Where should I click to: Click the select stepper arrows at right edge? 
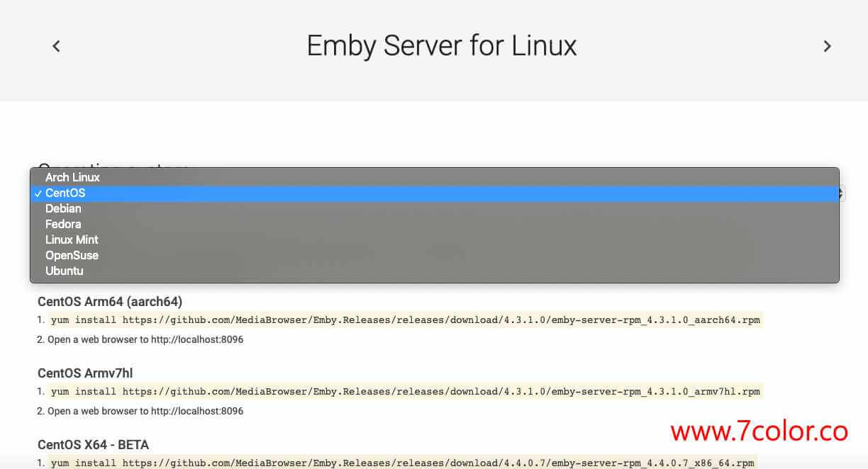842,193
